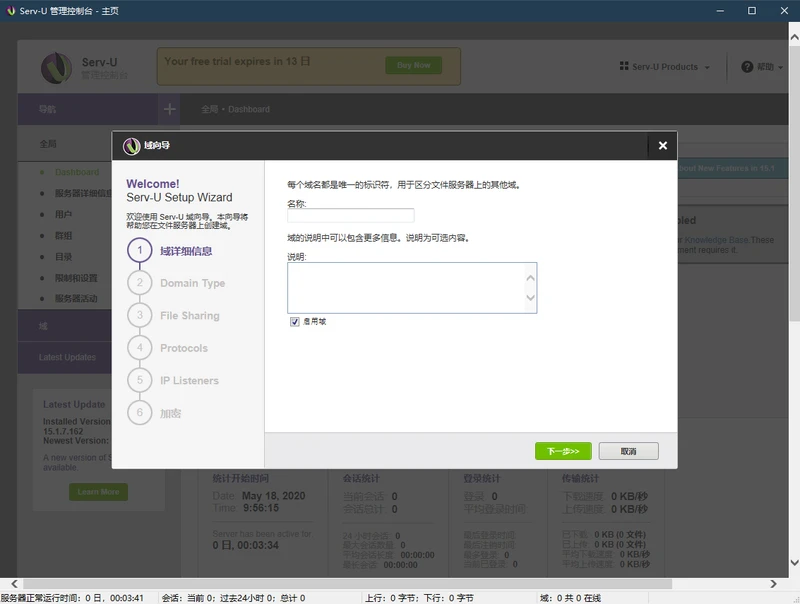Viewport: 800px width, 604px height.
Task: Click the Buy Now button in main window
Action: pyautogui.click(x=414, y=65)
